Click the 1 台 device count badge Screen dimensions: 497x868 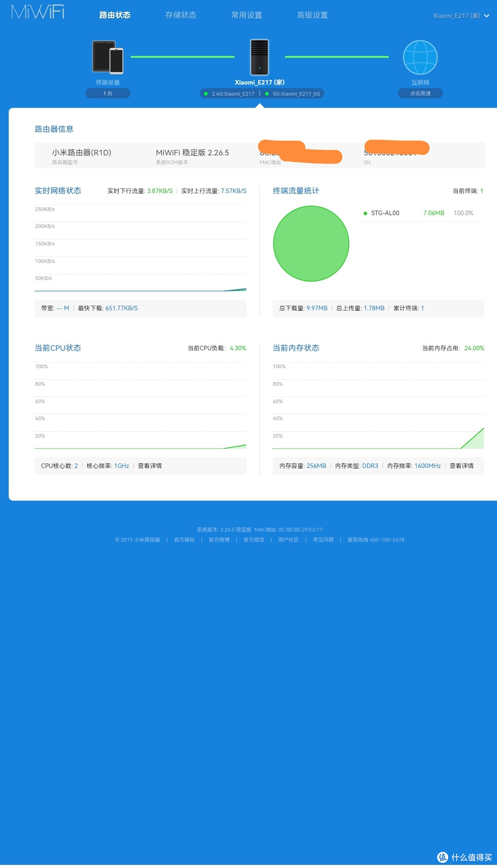pos(108,93)
